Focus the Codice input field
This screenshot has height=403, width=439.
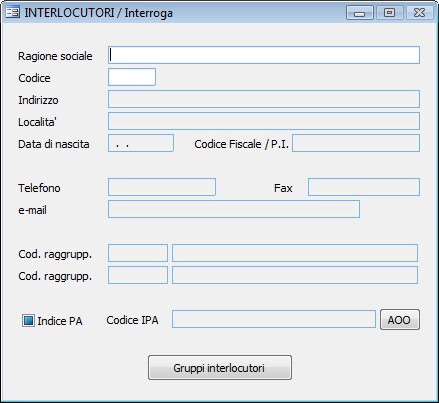click(132, 77)
